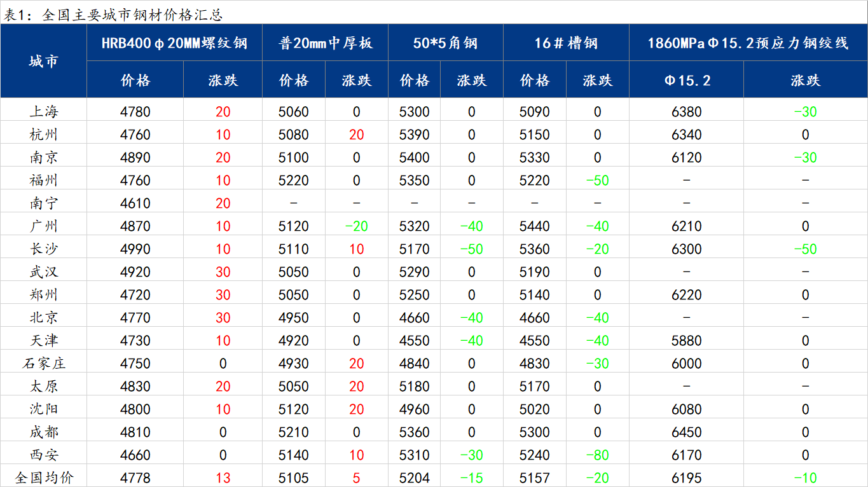Click national average rebar change 13

pyautogui.click(x=223, y=478)
